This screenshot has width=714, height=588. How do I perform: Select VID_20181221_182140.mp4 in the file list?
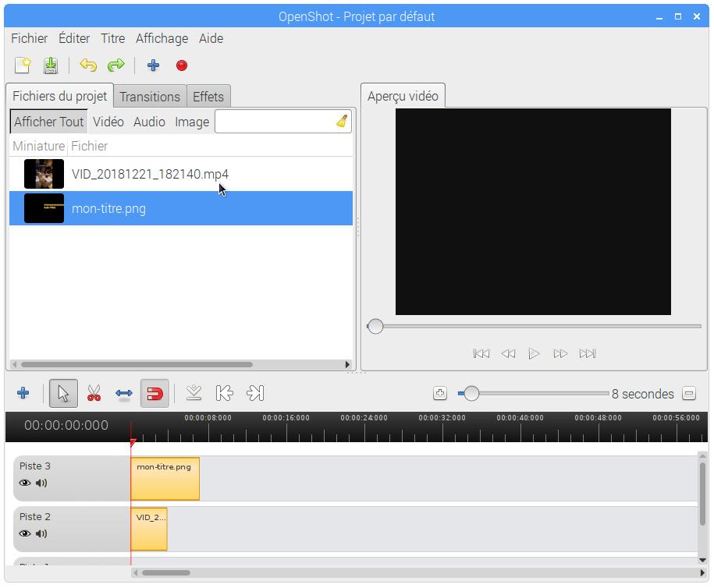[181, 174]
